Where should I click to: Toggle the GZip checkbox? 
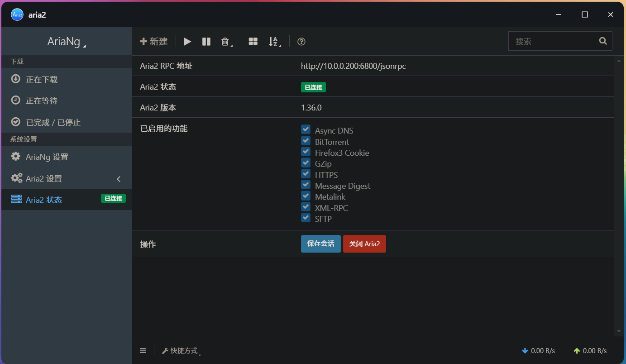coord(306,163)
